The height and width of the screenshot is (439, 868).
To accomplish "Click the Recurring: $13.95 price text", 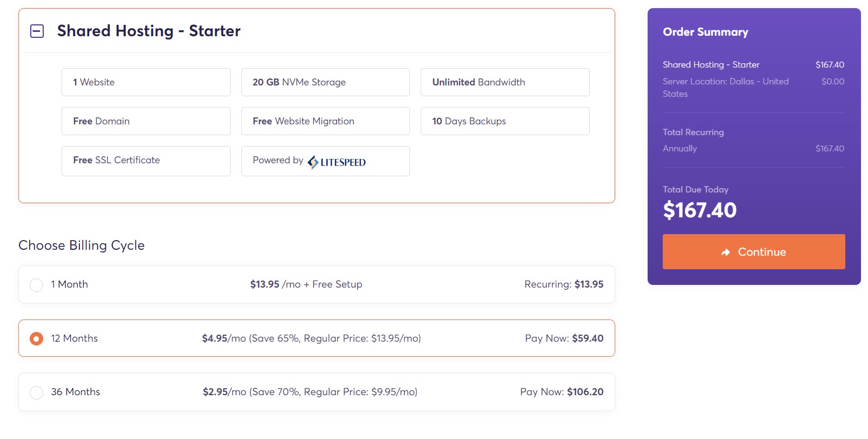I will (564, 284).
